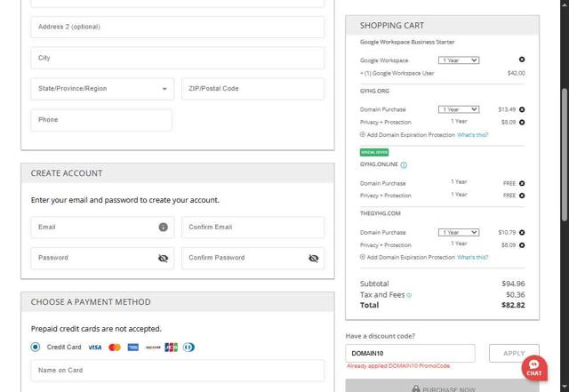Select the Credit Card radio button
The image size is (569, 392).
36,347
